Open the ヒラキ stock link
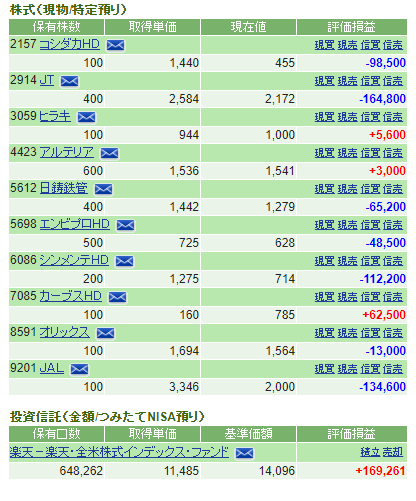Image resolution: width=416 pixels, height=501 pixels. coord(55,116)
